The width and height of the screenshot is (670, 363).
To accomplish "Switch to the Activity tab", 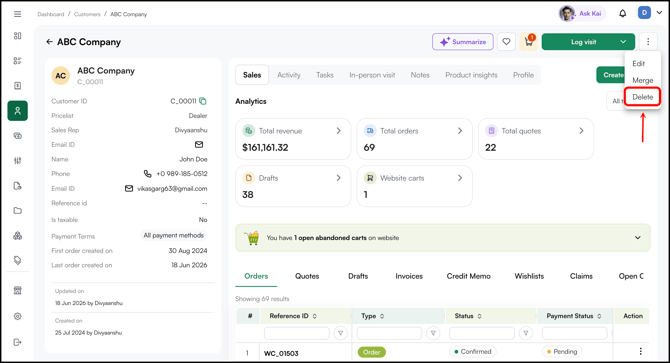I will [289, 75].
